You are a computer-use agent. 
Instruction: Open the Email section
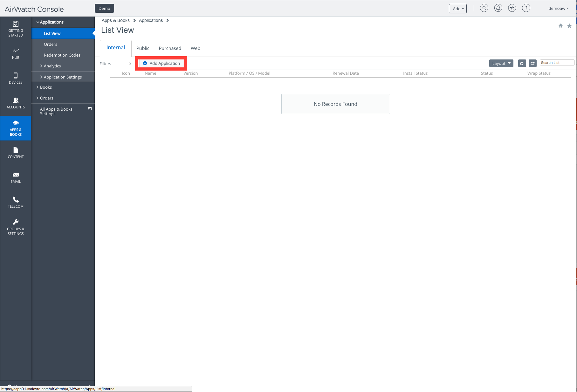click(x=16, y=178)
